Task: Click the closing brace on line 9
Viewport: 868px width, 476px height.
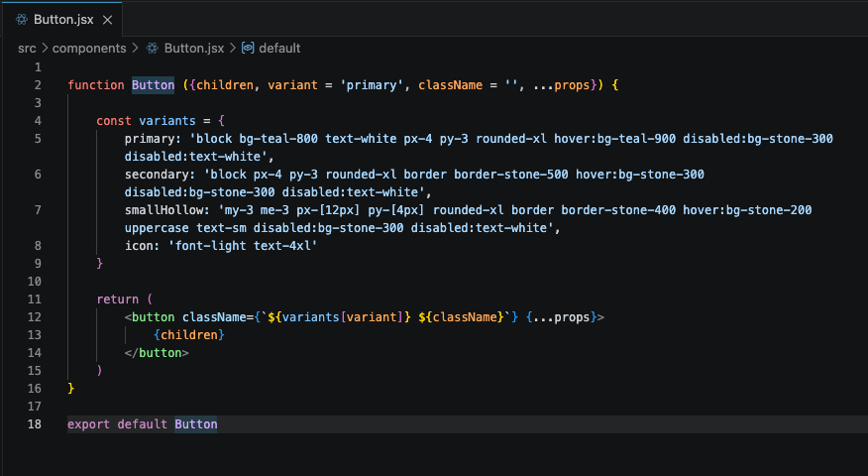Action: (x=100, y=263)
